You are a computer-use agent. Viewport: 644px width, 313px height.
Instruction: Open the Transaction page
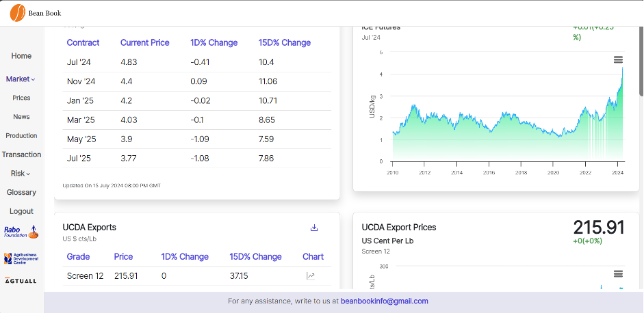point(21,154)
